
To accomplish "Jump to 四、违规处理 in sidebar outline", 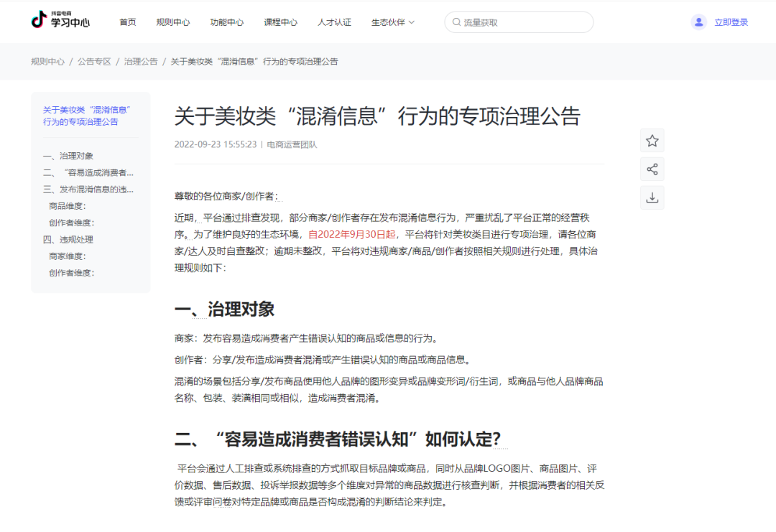I will [x=68, y=239].
